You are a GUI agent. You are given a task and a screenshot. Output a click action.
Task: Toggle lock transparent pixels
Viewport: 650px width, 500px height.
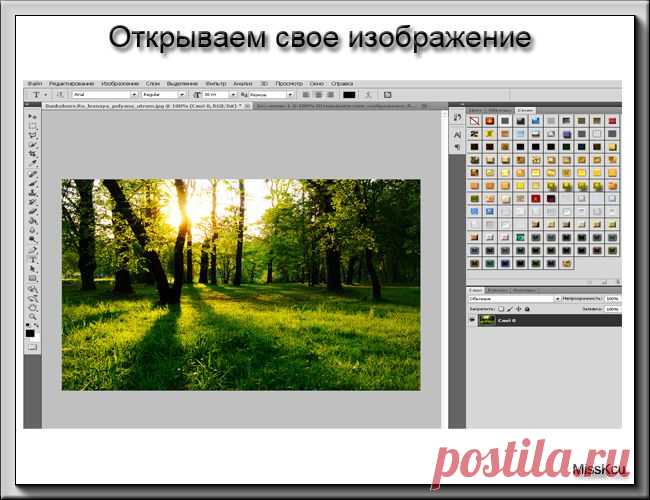tap(501, 309)
